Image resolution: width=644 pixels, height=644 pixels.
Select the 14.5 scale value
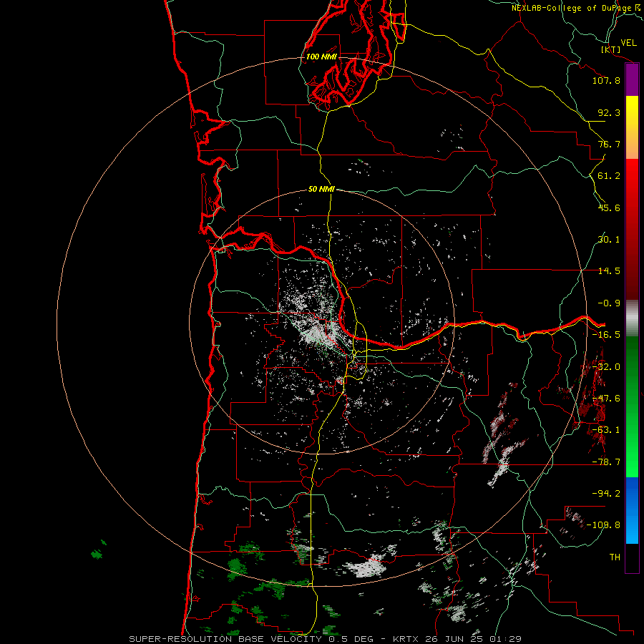point(609,271)
